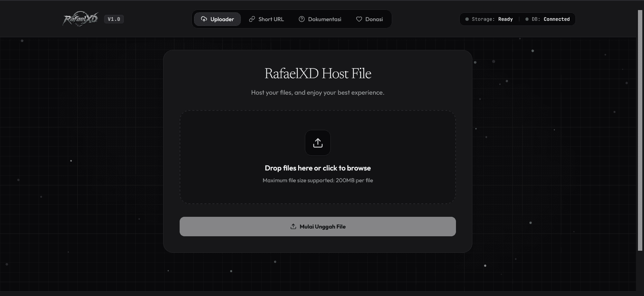
Task: Click the RafaelXD Host File heading
Action: click(318, 73)
